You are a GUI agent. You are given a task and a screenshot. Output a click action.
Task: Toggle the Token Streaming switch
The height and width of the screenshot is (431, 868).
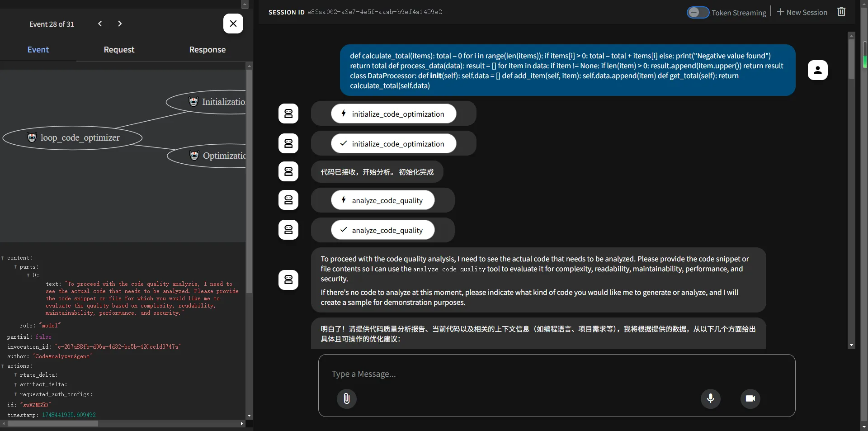point(698,12)
